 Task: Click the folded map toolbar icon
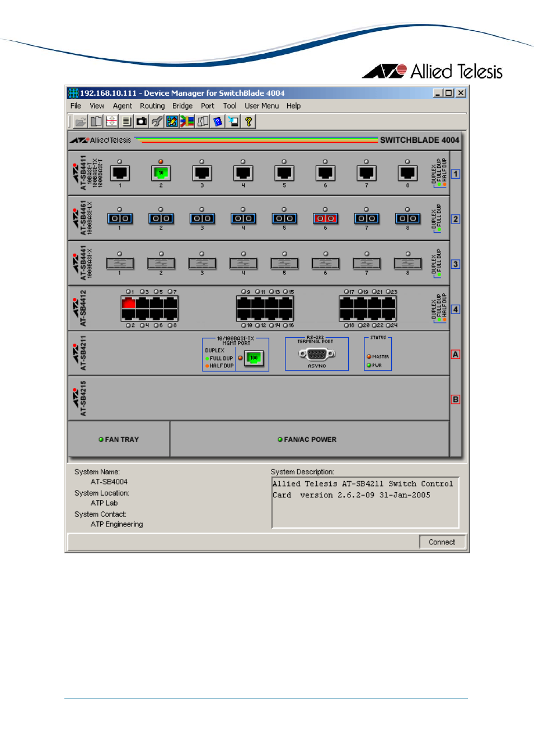(x=203, y=122)
